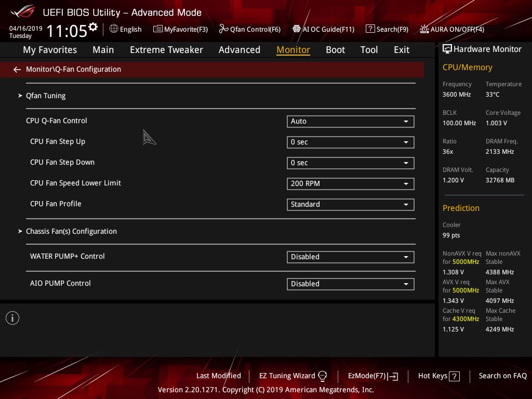Click the CPU/Memory heading

pyautogui.click(x=467, y=67)
